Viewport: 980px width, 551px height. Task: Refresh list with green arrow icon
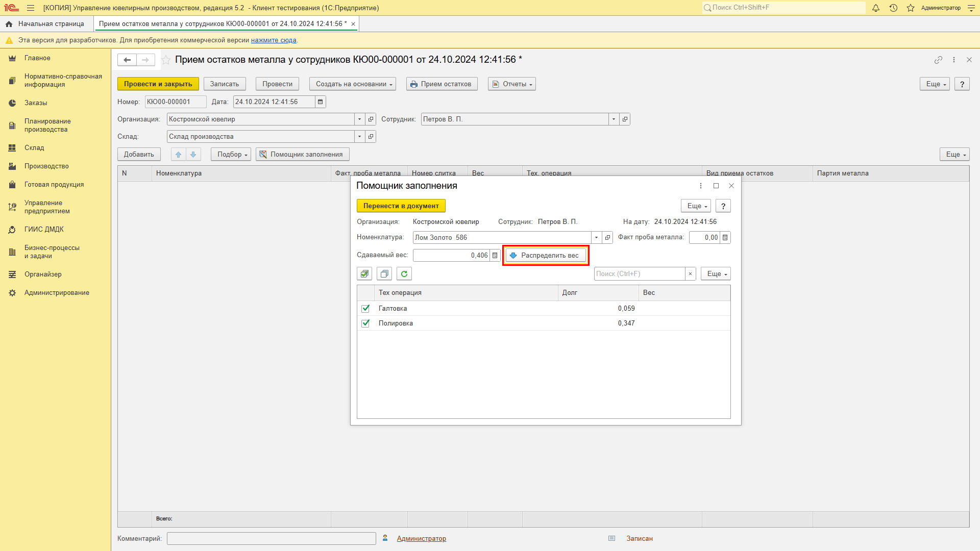point(404,274)
